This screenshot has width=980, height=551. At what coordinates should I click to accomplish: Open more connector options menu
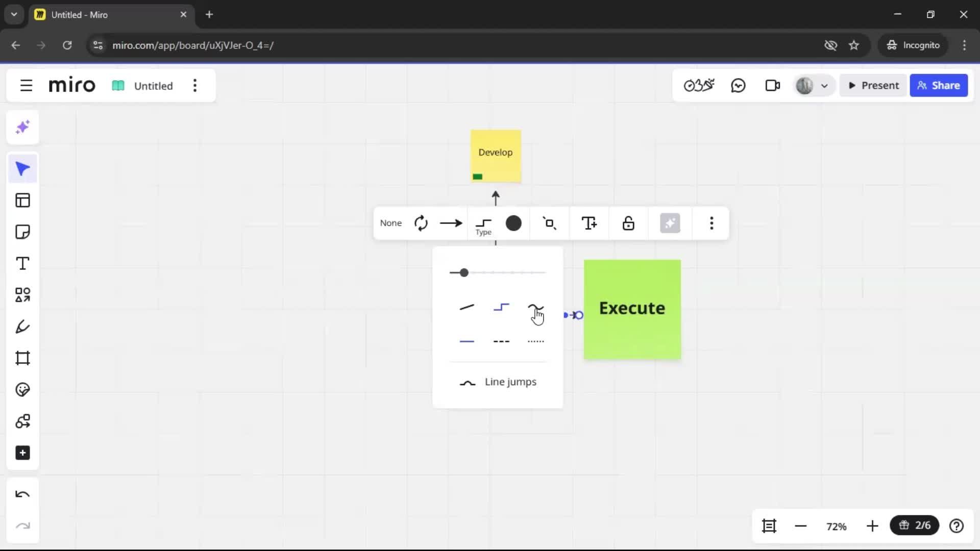point(712,223)
